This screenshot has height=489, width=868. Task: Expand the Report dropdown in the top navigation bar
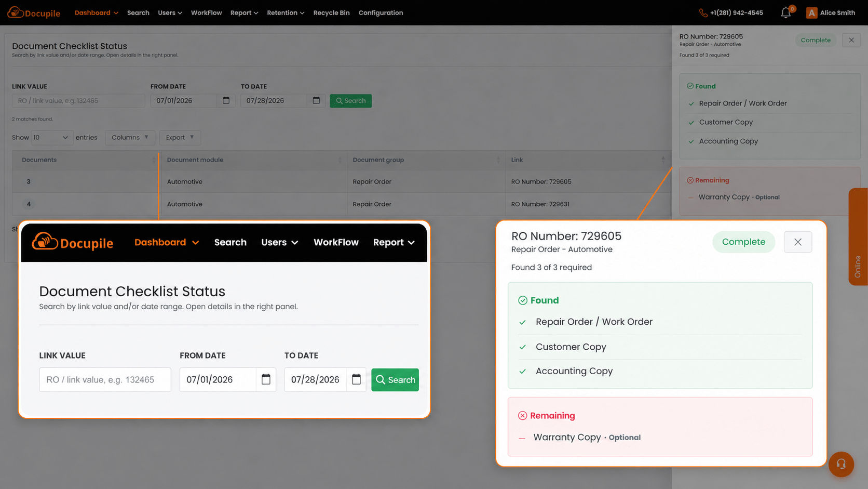point(244,12)
